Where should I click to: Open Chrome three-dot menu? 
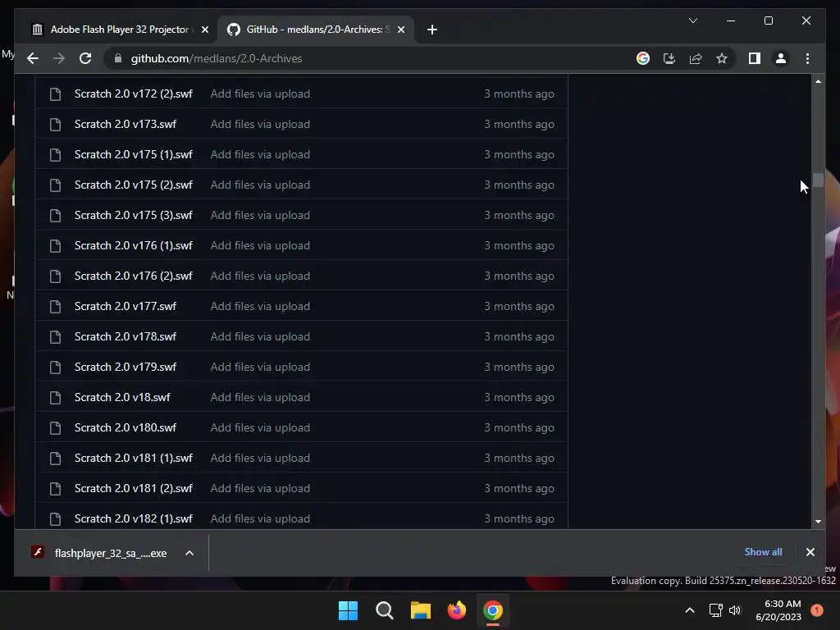(807, 58)
